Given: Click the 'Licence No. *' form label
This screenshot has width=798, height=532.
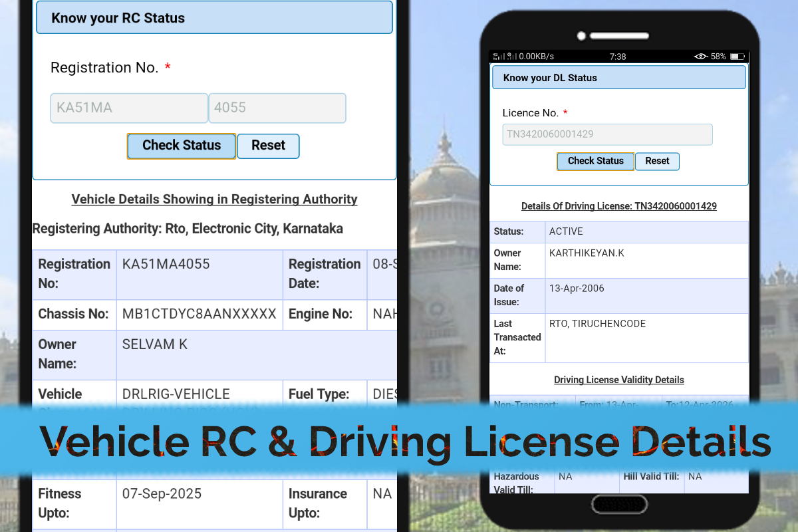Looking at the screenshot, I should (535, 113).
